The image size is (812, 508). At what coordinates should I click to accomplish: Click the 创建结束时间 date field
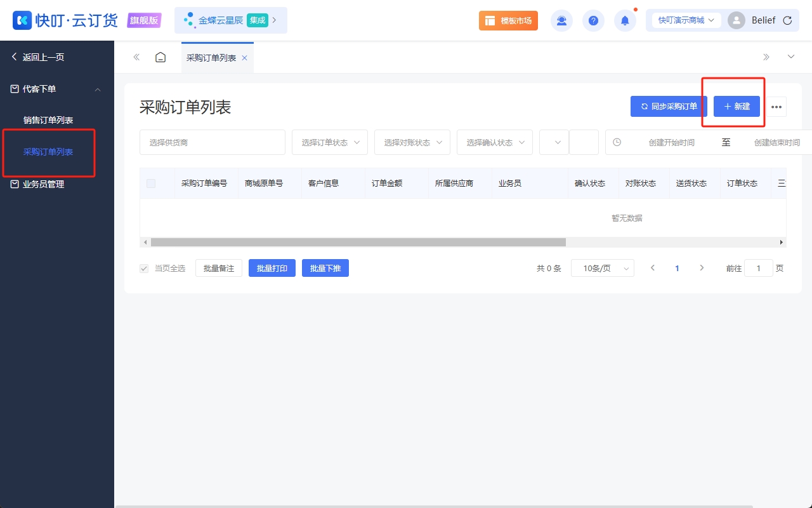point(776,143)
